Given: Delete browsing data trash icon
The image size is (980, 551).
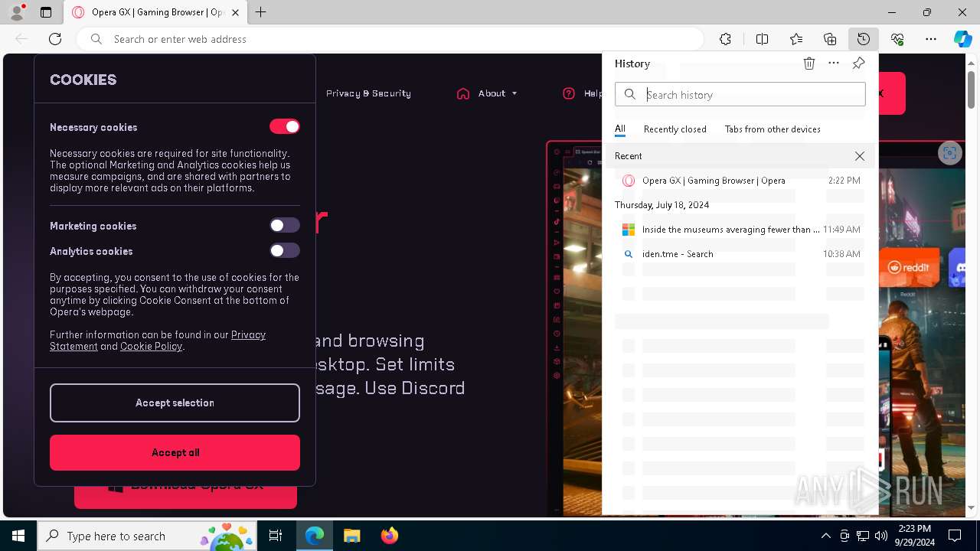Looking at the screenshot, I should pyautogui.click(x=809, y=64).
